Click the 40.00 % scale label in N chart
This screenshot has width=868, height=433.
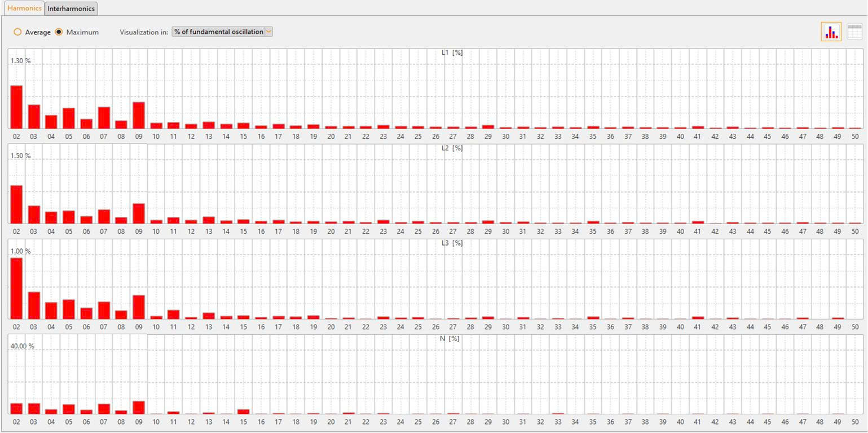coord(23,346)
